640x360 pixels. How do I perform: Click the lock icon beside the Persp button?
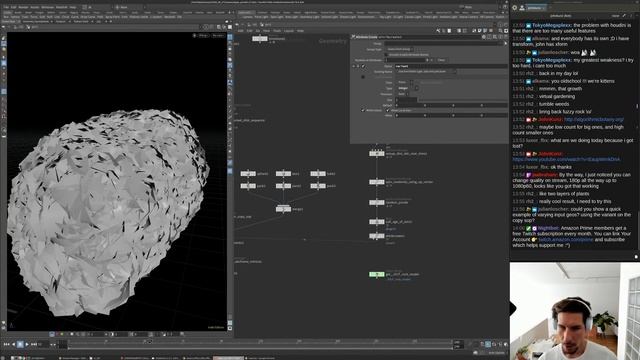point(194,36)
